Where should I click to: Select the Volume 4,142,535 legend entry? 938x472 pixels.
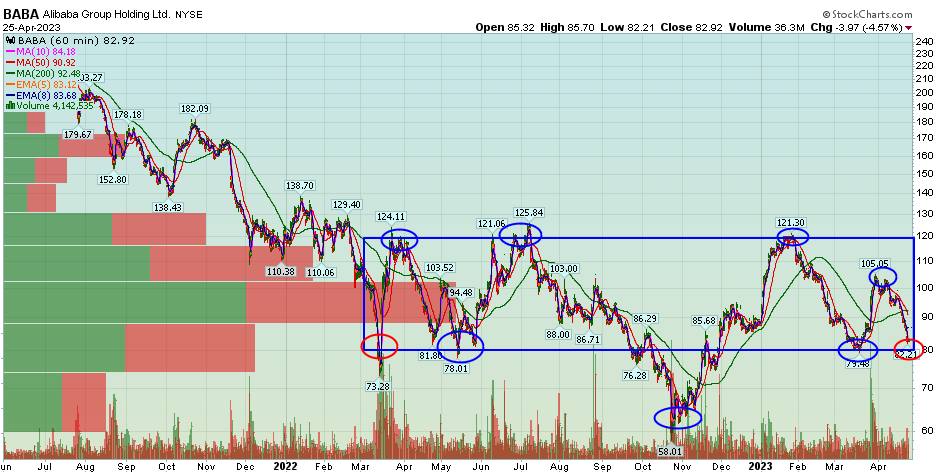(x=49, y=105)
